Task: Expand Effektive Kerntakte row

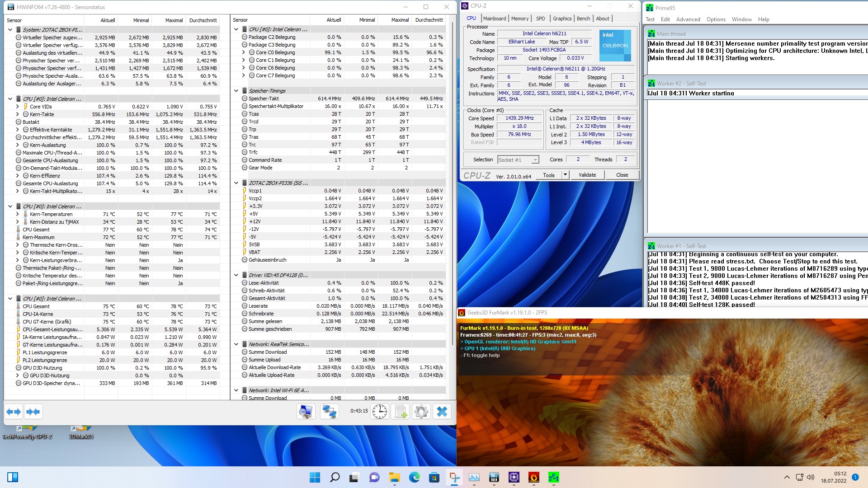Action: pyautogui.click(x=18, y=130)
